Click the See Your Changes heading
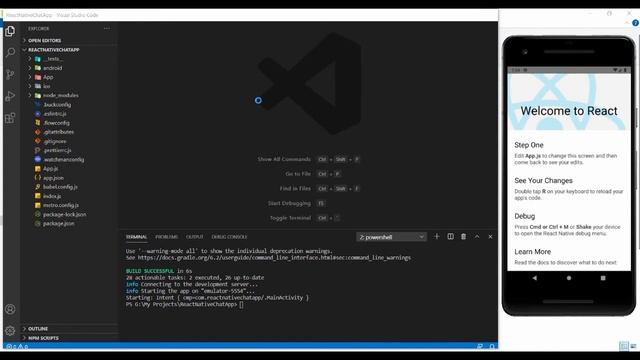The height and width of the screenshot is (360, 640). (x=543, y=180)
